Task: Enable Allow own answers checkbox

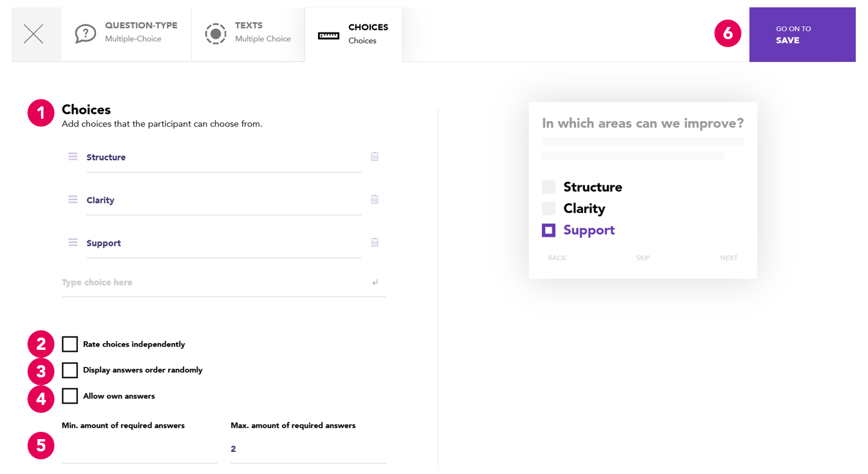Action: (70, 396)
